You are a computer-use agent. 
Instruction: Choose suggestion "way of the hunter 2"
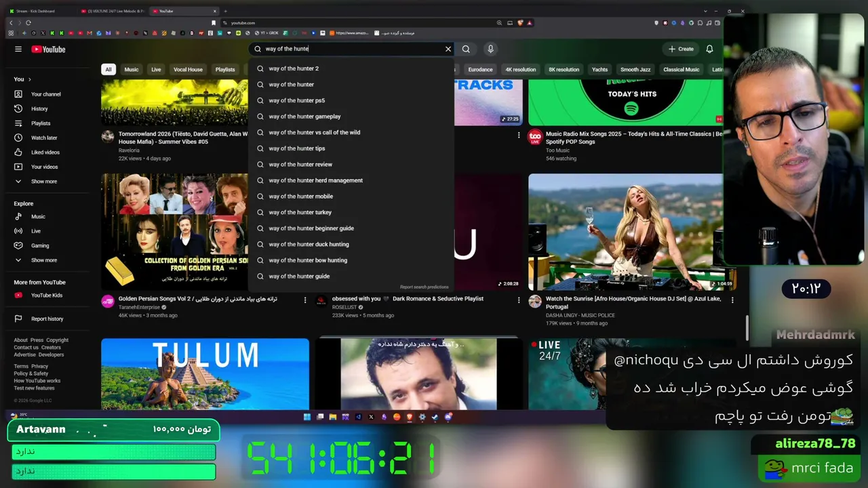(x=351, y=68)
